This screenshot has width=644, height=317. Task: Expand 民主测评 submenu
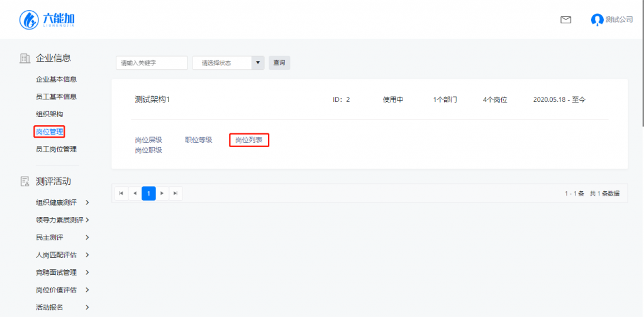coord(87,237)
